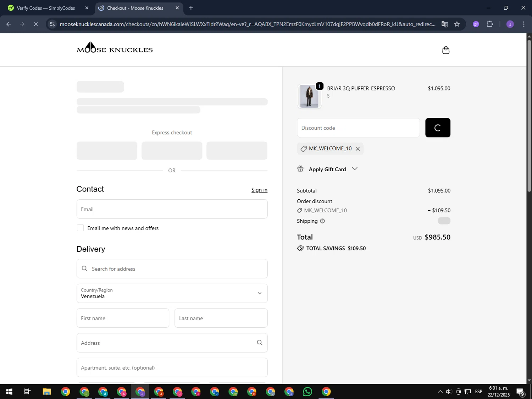Click the browser address bar URL

pos(248,24)
